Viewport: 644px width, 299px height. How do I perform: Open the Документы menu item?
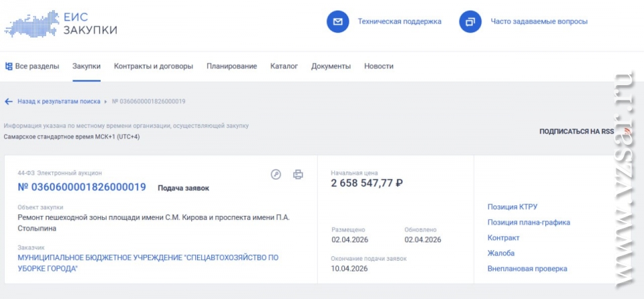[x=331, y=66]
